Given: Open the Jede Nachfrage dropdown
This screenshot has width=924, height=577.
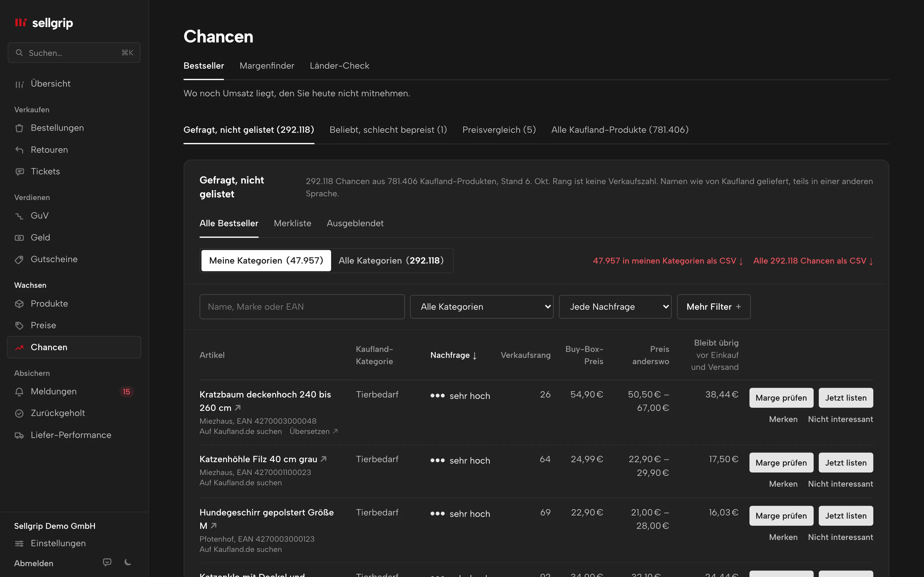Looking at the screenshot, I should click(615, 307).
